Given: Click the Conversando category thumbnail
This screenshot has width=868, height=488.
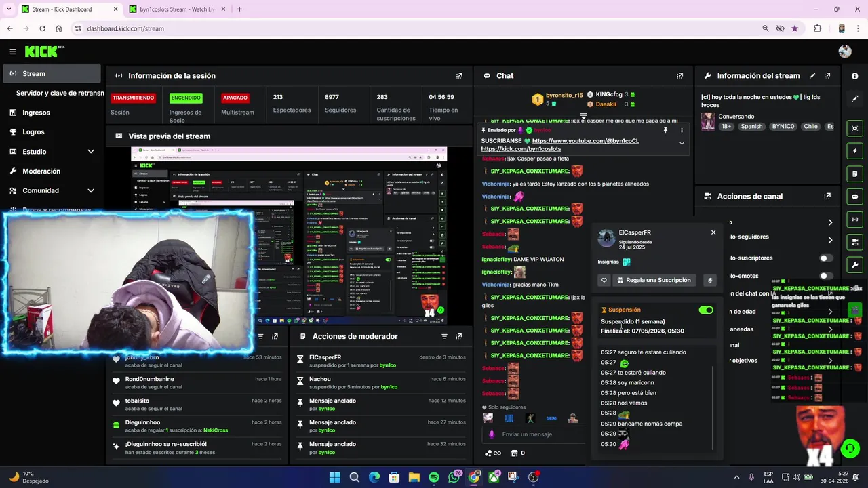Looking at the screenshot, I should [x=708, y=121].
